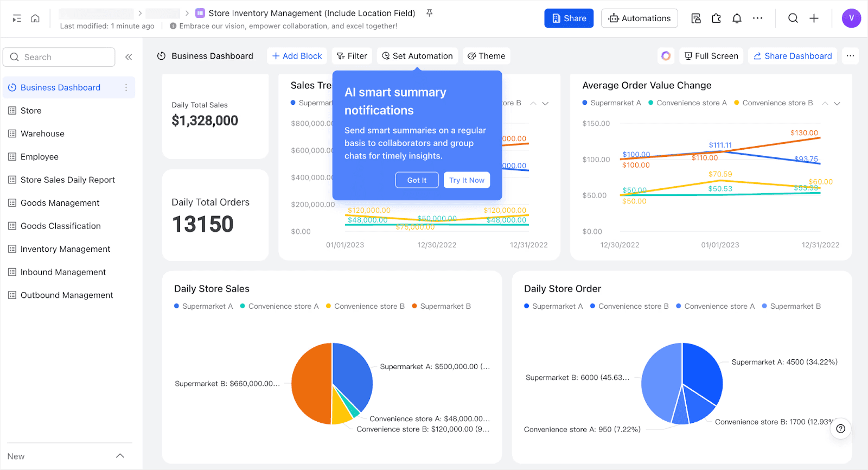Toggle Convenience store B legend in Daily Store Sales

365,306
